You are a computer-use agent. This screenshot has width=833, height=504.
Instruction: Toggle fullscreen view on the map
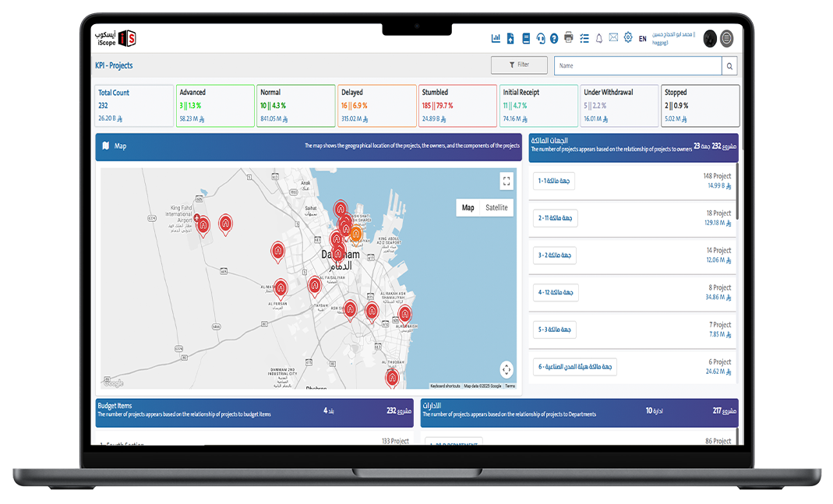(x=507, y=182)
